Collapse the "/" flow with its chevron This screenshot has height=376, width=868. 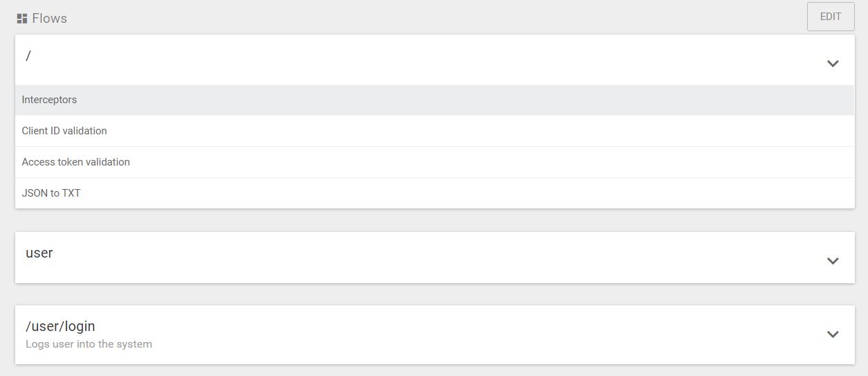(x=833, y=63)
